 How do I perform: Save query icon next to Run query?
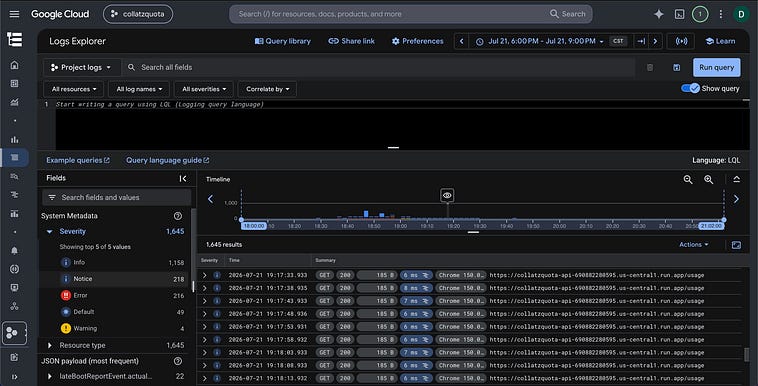[676, 67]
